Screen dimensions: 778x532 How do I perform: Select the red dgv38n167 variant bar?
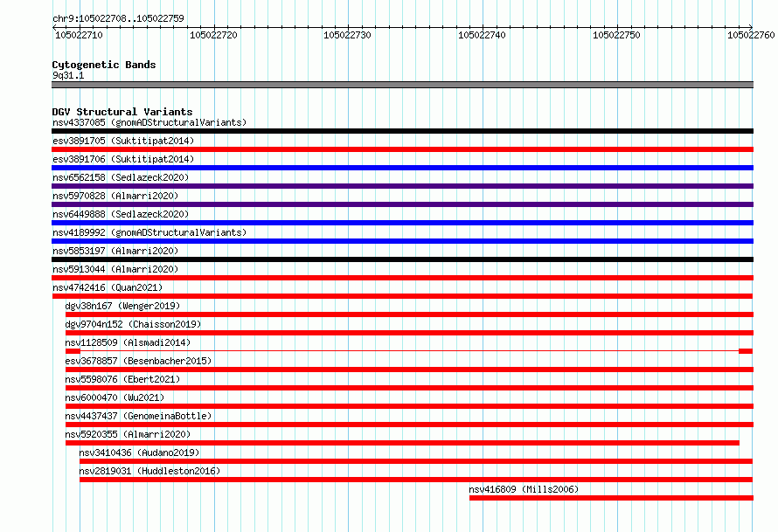coord(409,314)
